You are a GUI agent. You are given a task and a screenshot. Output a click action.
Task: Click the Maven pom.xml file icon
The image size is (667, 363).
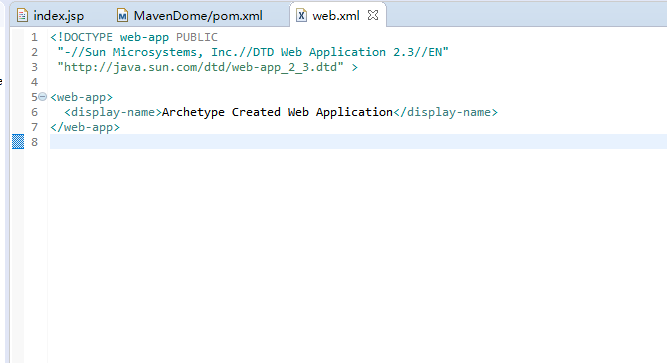[x=122, y=16]
